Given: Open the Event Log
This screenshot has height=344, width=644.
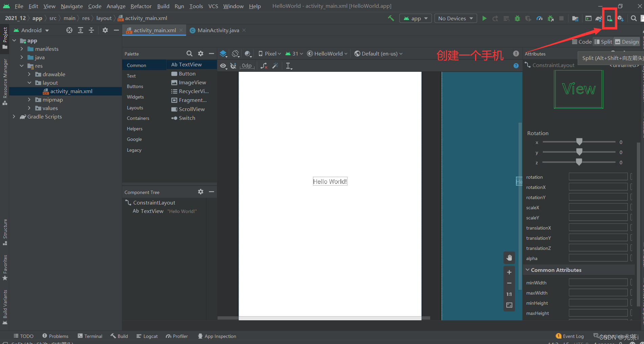Looking at the screenshot, I should coord(570,336).
